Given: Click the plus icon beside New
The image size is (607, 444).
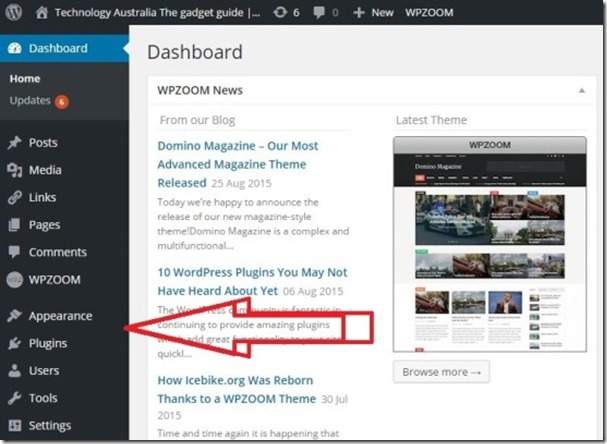Looking at the screenshot, I should tap(359, 13).
